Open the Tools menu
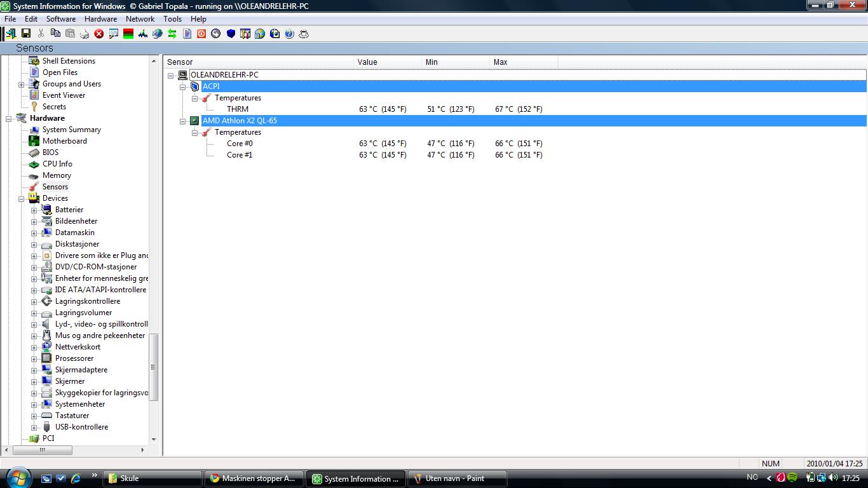The width and height of the screenshot is (868, 488). tap(173, 19)
